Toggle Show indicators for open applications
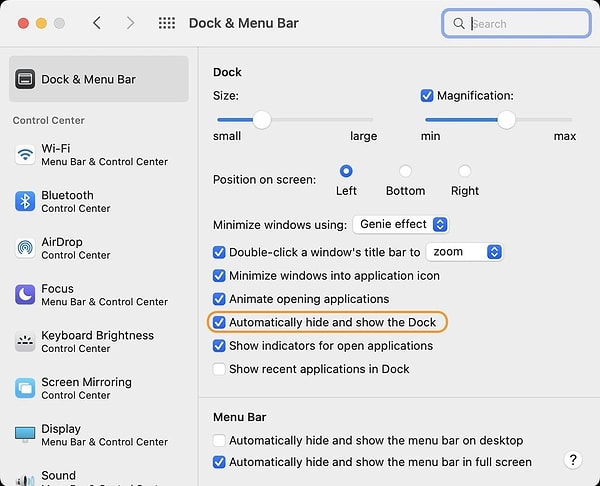 [219, 346]
